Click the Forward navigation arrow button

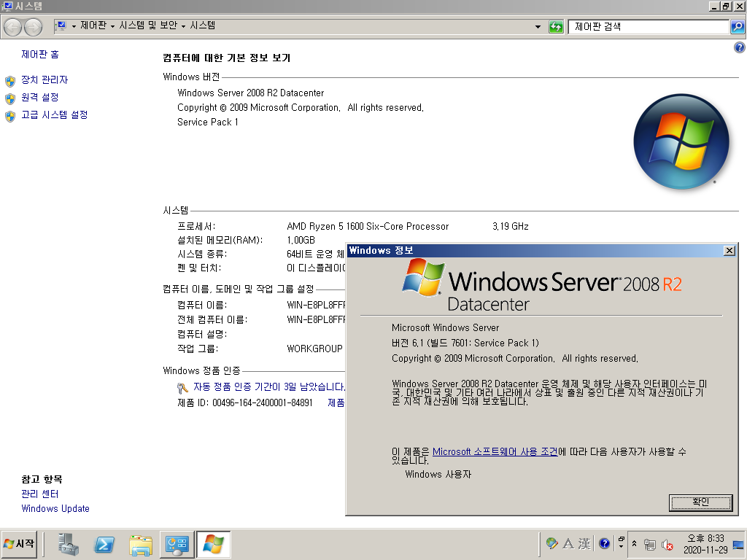pyautogui.click(x=33, y=27)
